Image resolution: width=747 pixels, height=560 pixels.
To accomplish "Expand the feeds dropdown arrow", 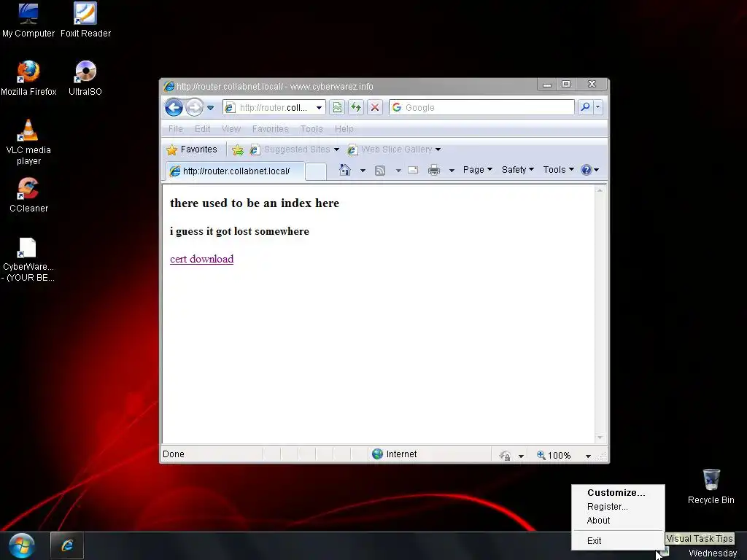I will tap(398, 171).
